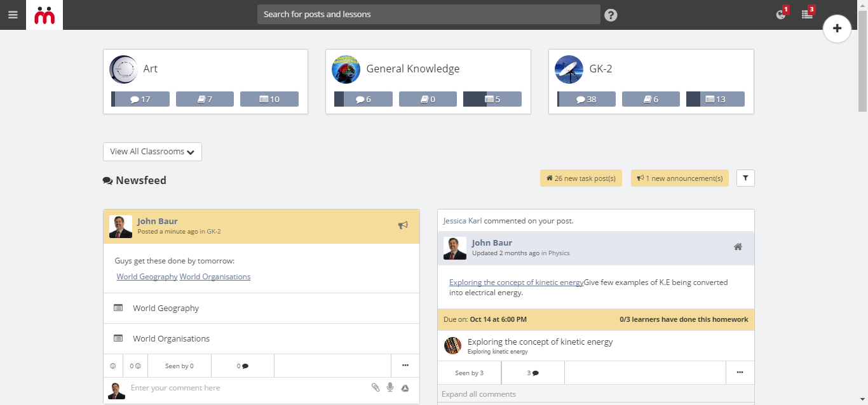
Task: Click the Art classroom avatar
Action: tap(123, 69)
